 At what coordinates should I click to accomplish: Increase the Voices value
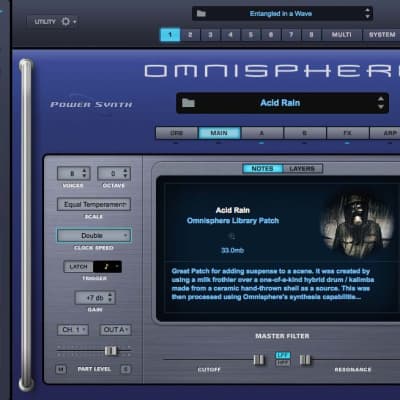pos(84,171)
